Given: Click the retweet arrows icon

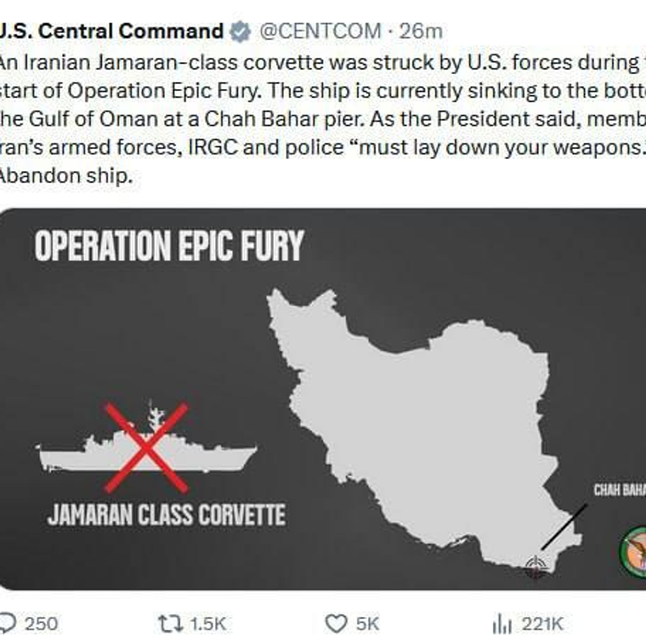Looking at the screenshot, I should (x=171, y=623).
